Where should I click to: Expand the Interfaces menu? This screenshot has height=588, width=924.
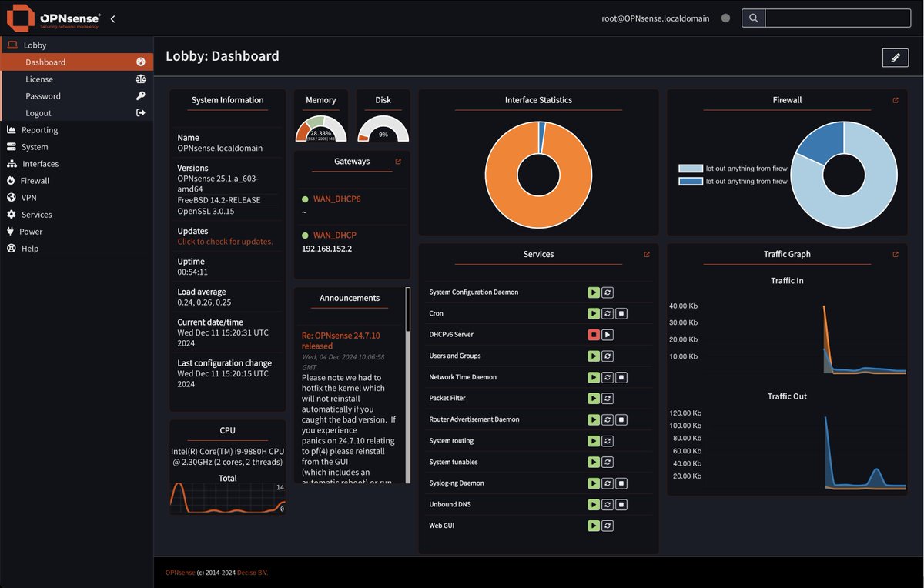click(77, 164)
